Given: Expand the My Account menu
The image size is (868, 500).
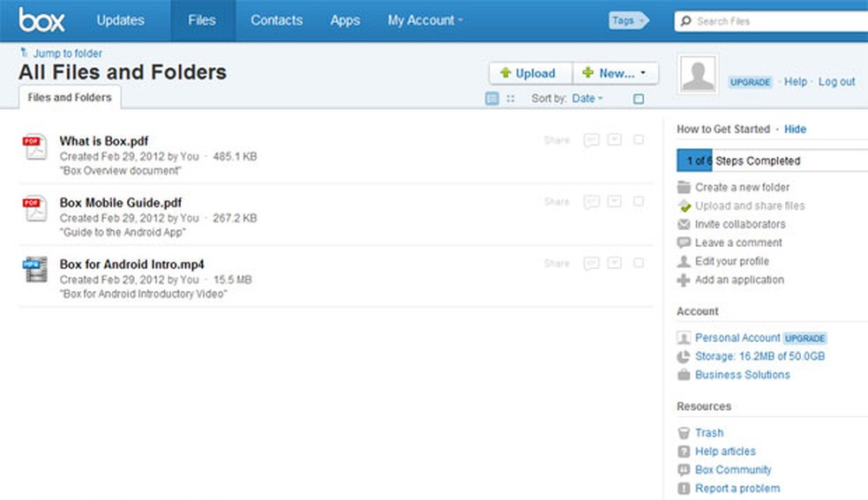Looking at the screenshot, I should point(425,20).
